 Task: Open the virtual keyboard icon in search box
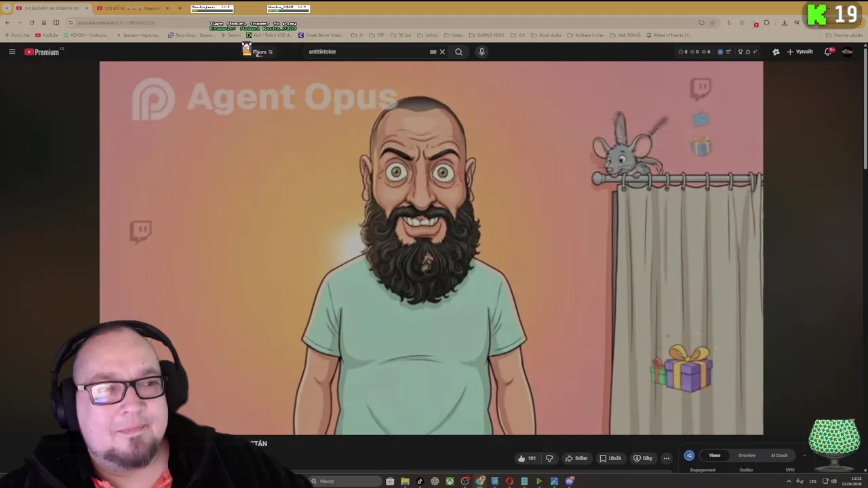pos(433,52)
